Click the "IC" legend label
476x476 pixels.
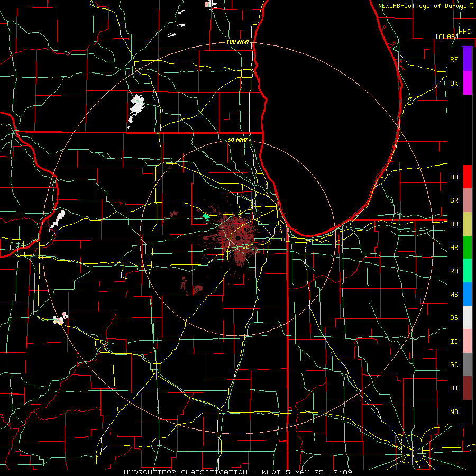pyautogui.click(x=454, y=342)
